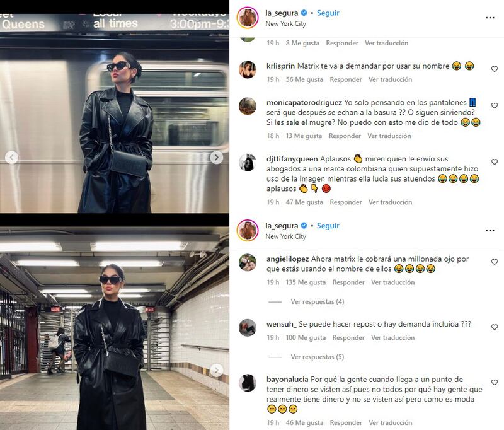This screenshot has height=430, width=504.
Task: Click 'Seguir' beside la_segura in top post
Action: click(328, 13)
